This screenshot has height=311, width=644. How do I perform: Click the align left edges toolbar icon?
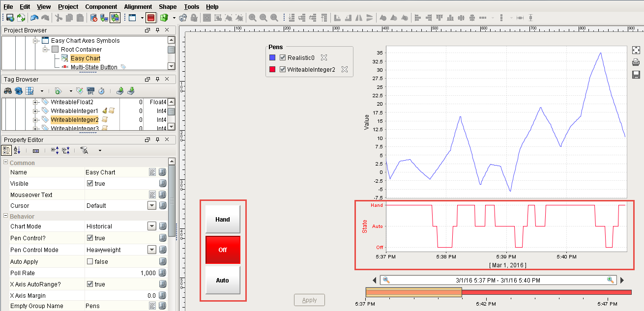(418, 18)
